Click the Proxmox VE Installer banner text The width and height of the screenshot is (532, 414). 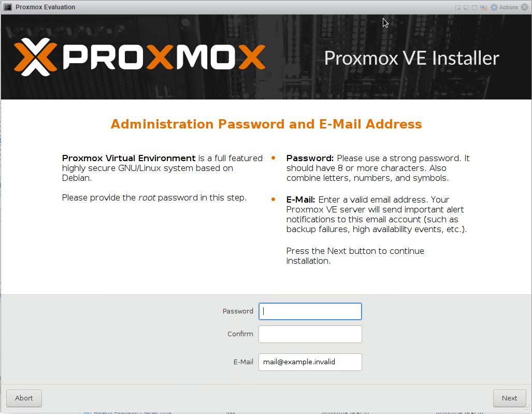[411, 58]
